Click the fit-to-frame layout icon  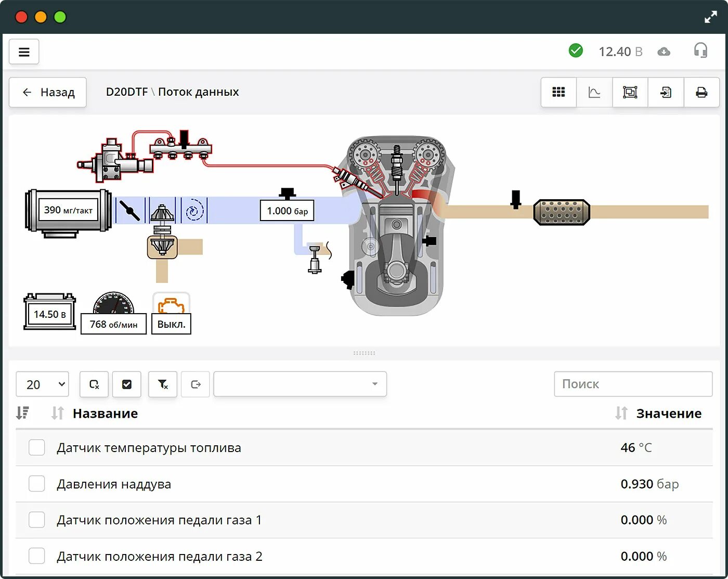click(630, 92)
